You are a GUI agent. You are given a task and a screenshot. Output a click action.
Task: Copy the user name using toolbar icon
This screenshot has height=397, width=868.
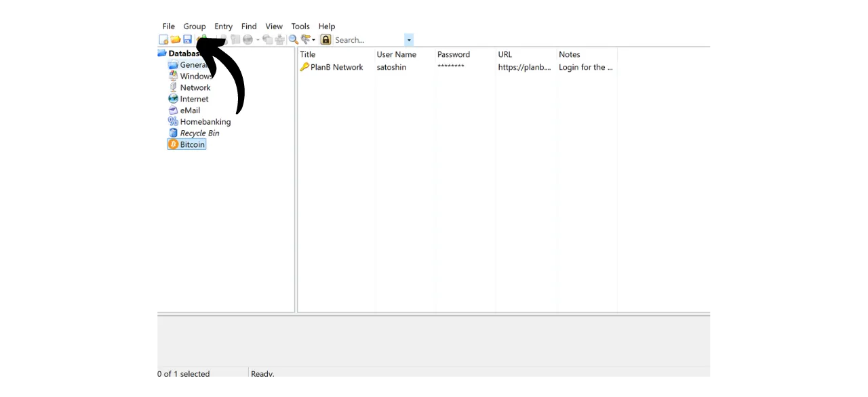[x=225, y=39]
